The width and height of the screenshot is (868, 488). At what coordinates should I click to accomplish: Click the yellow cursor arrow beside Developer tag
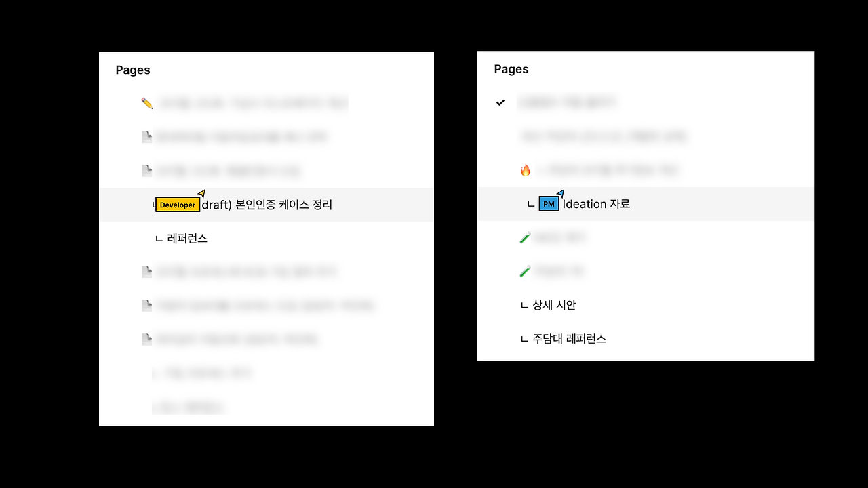[x=201, y=193]
